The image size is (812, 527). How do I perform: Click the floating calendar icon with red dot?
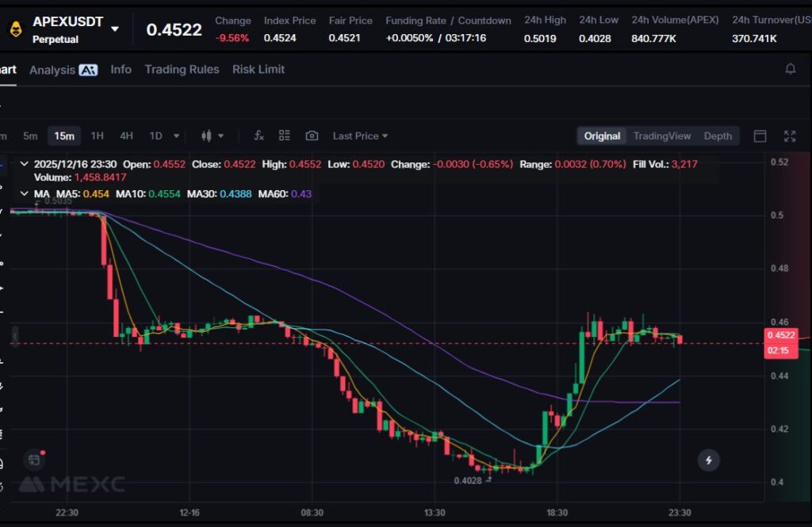[x=33, y=459]
